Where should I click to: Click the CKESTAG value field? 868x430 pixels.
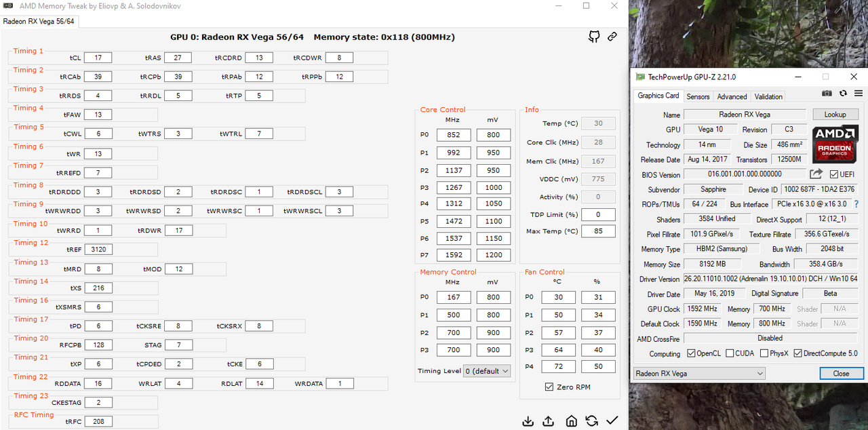tap(98, 402)
